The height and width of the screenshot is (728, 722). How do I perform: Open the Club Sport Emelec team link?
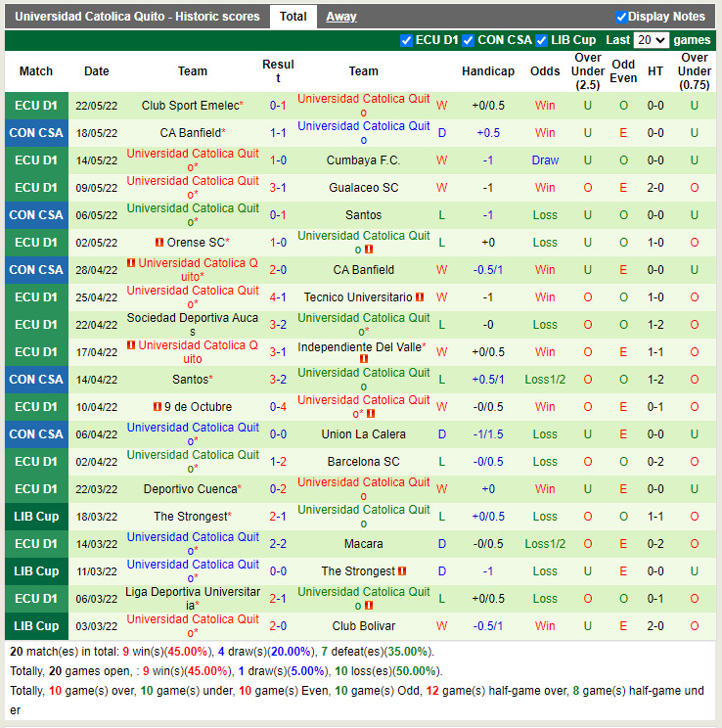point(190,106)
